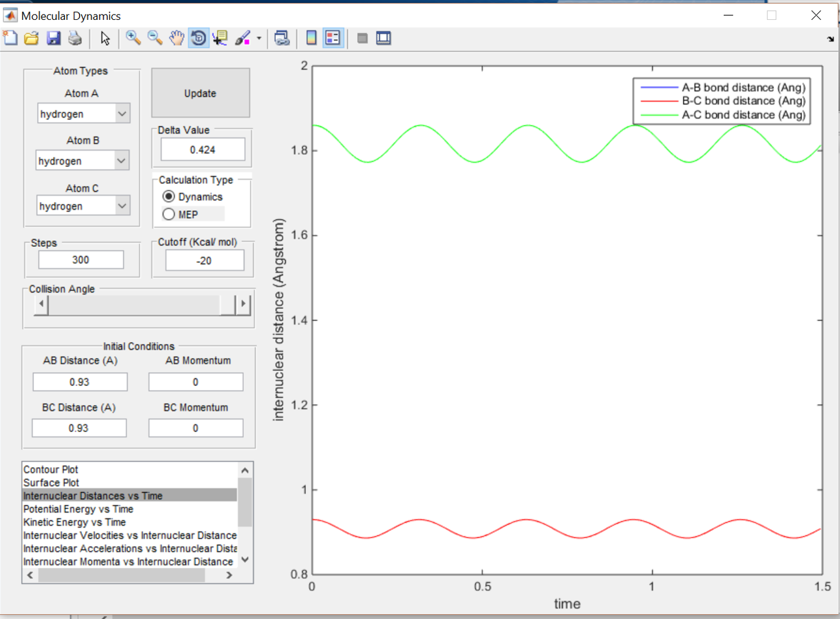This screenshot has width=840, height=619.
Task: Select the MEP radio button
Action: 169,214
